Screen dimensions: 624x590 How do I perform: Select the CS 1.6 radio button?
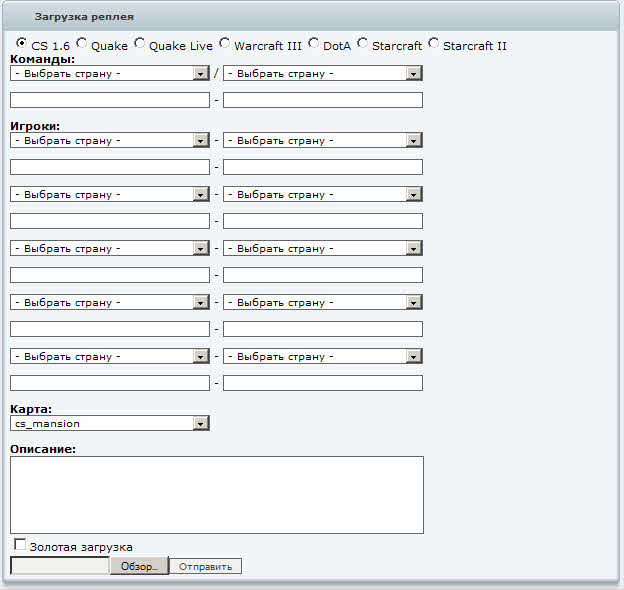(22, 44)
